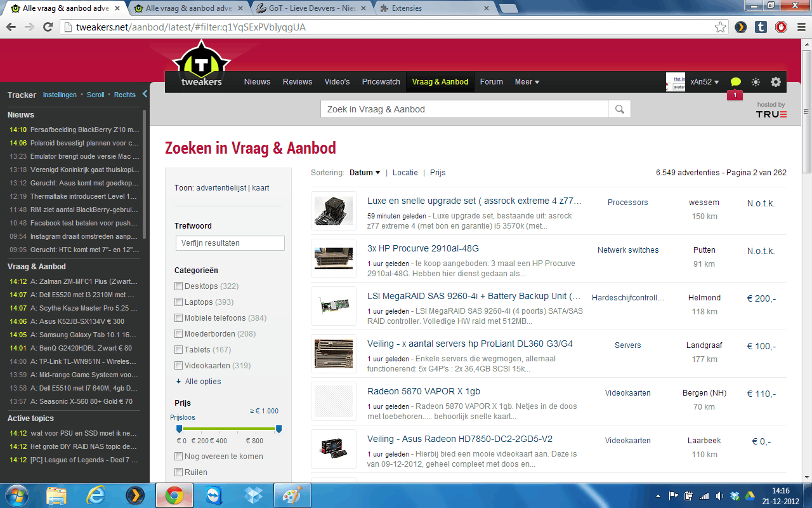Toggle the brightness sun icon
The width and height of the screenshot is (812, 508).
click(x=756, y=82)
